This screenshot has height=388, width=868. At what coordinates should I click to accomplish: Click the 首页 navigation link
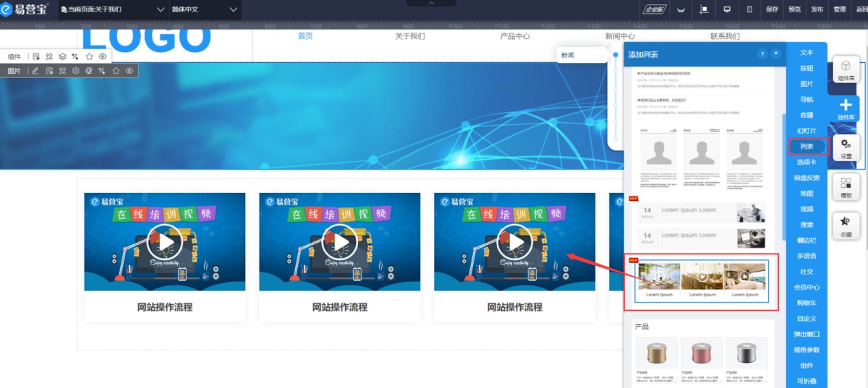[305, 36]
